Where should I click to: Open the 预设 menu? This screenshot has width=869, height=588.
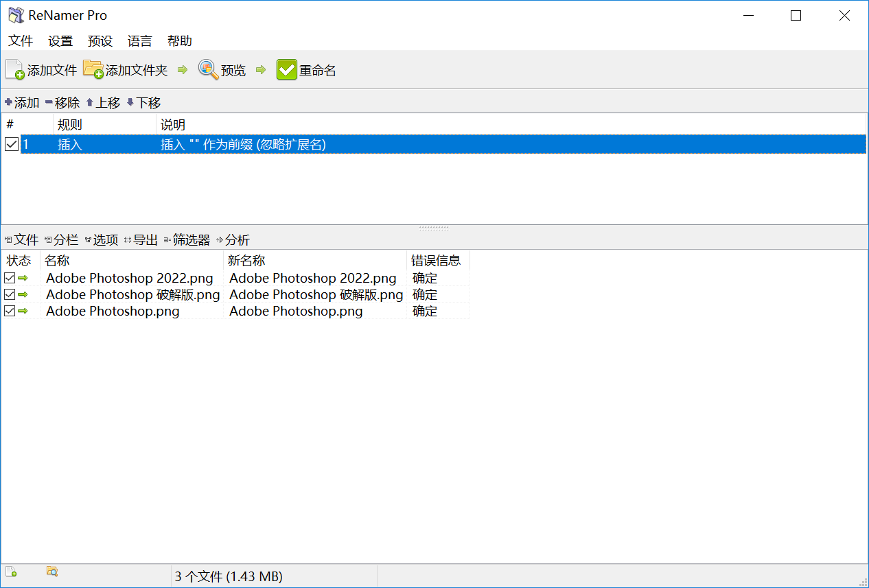[x=100, y=41]
